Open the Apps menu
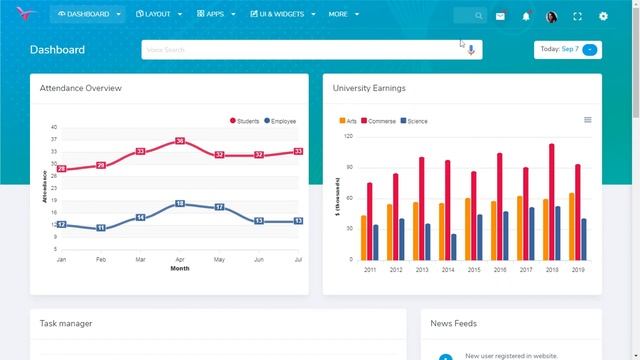The image size is (640, 360). [x=216, y=14]
